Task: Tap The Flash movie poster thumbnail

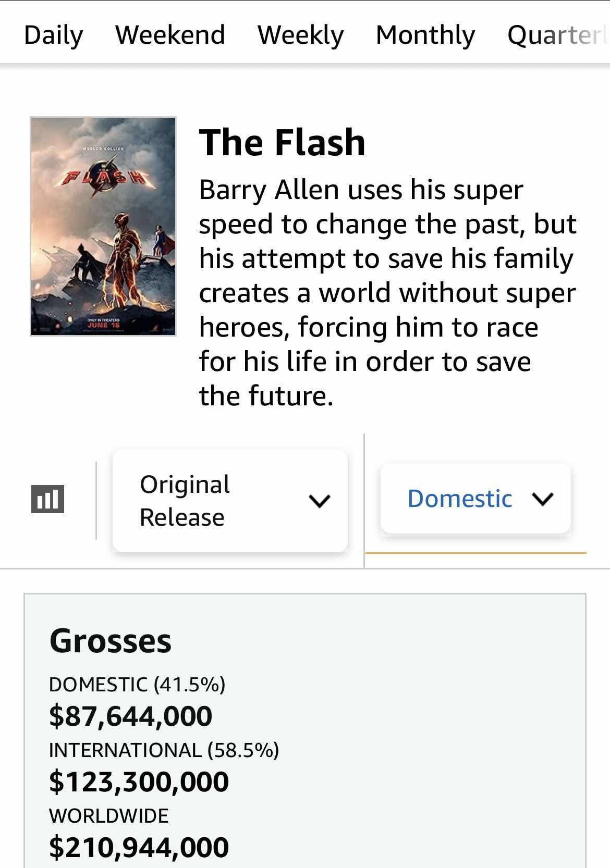Action: tap(103, 226)
